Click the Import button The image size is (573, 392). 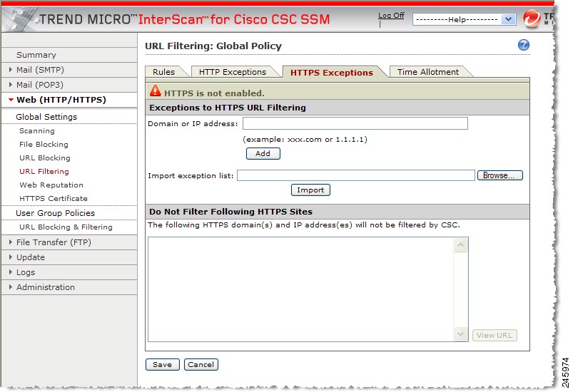click(x=310, y=190)
